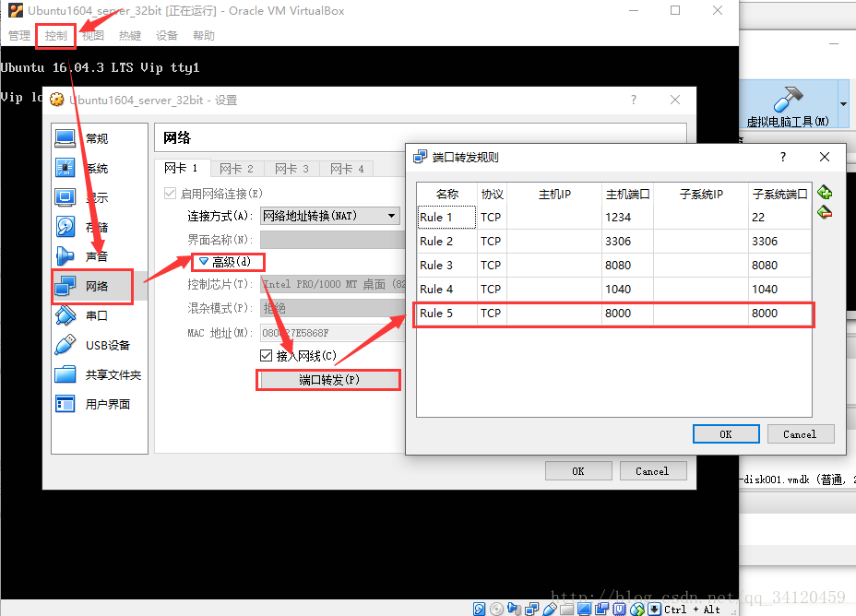
Task: Toggle 启用网络连接 checkbox
Action: point(171,194)
